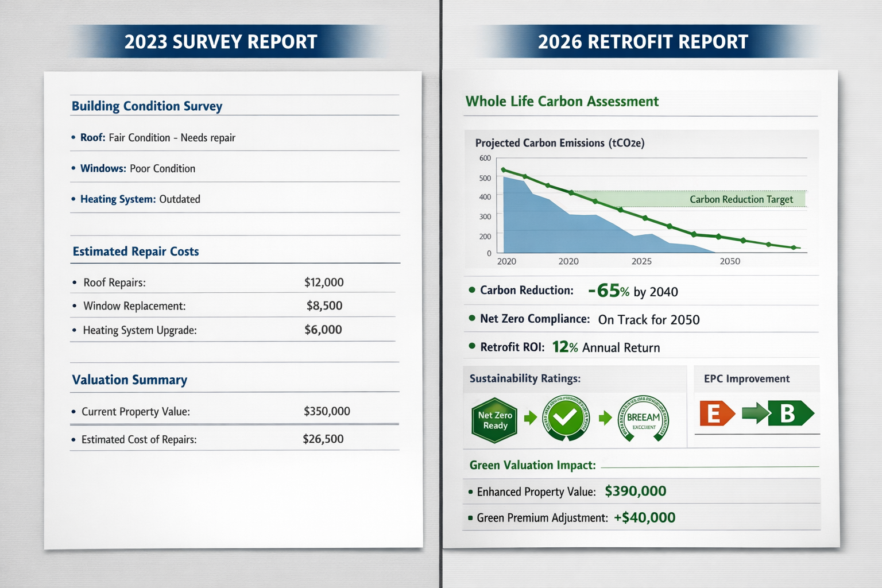Select the green EPC rating B icon
882x588 pixels.
792,413
